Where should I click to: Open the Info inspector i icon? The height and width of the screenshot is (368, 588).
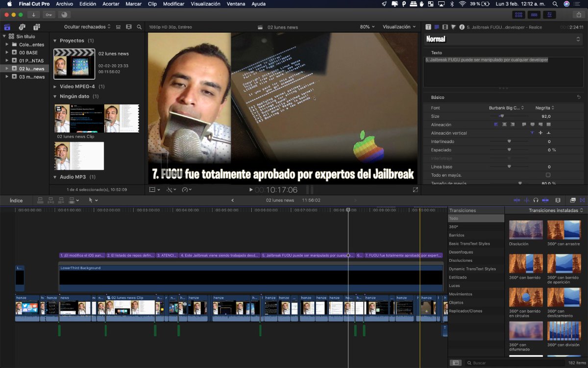click(462, 27)
